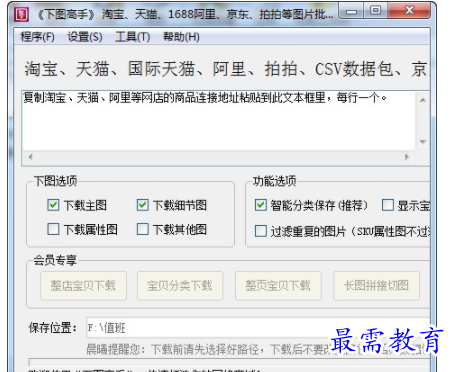Enable the 下载其他图 checkbox
This screenshot has width=452, height=372.
click(x=143, y=229)
